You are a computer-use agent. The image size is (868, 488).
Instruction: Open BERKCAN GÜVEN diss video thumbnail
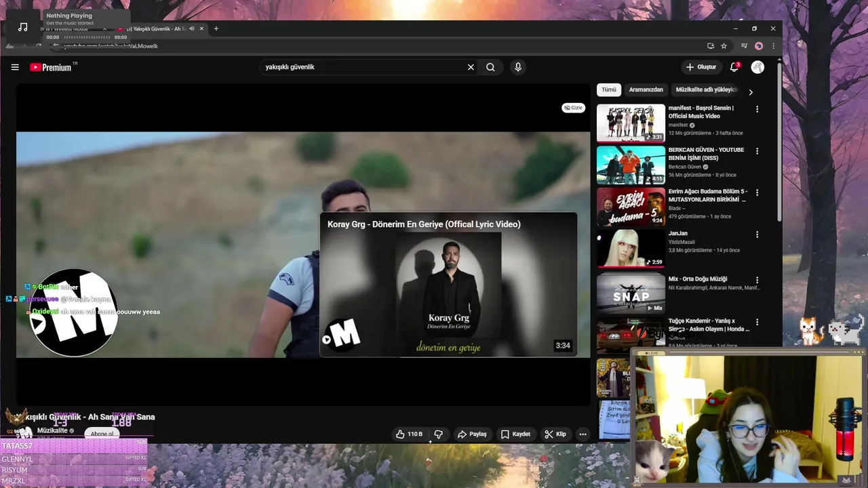pos(631,165)
